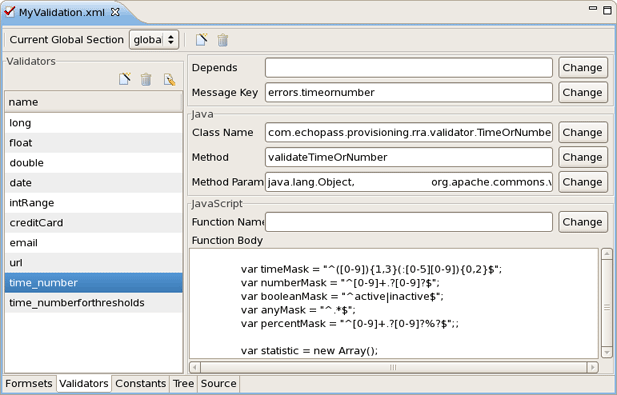Switch to the Constants tab
This screenshot has width=617, height=395.
coord(140,384)
